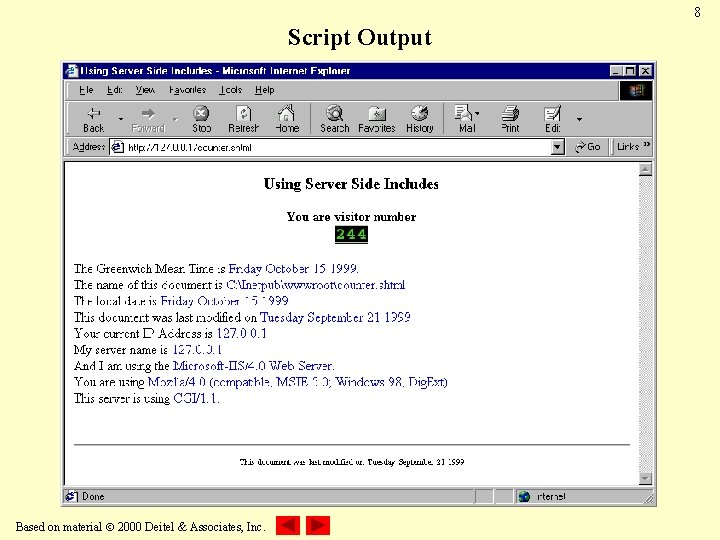The height and width of the screenshot is (540, 720).
Task: Click the 'Using Server Side Includes' heading
Action: click(351, 184)
